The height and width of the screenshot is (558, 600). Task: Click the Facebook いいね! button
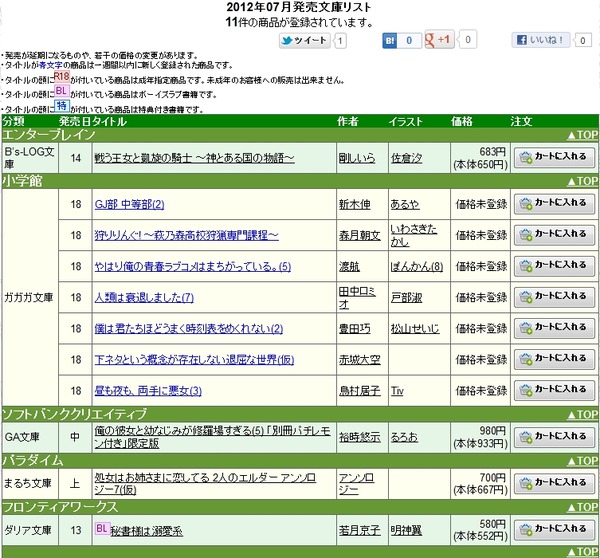click(x=541, y=40)
